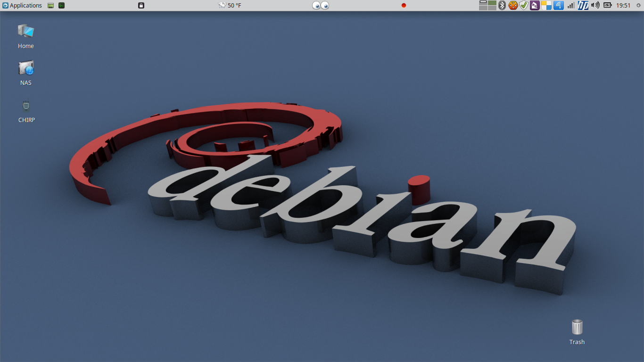Open the HP tray icon
The image size is (644, 362).
click(x=583, y=6)
